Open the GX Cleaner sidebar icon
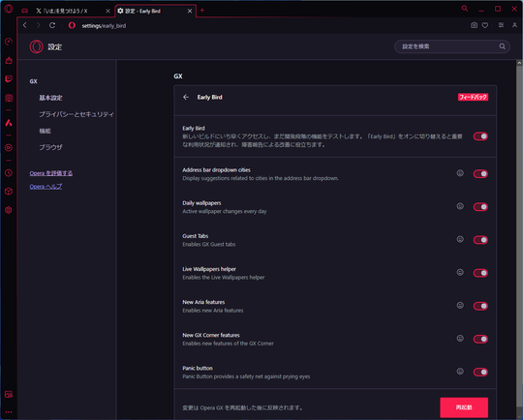 coord(9,60)
